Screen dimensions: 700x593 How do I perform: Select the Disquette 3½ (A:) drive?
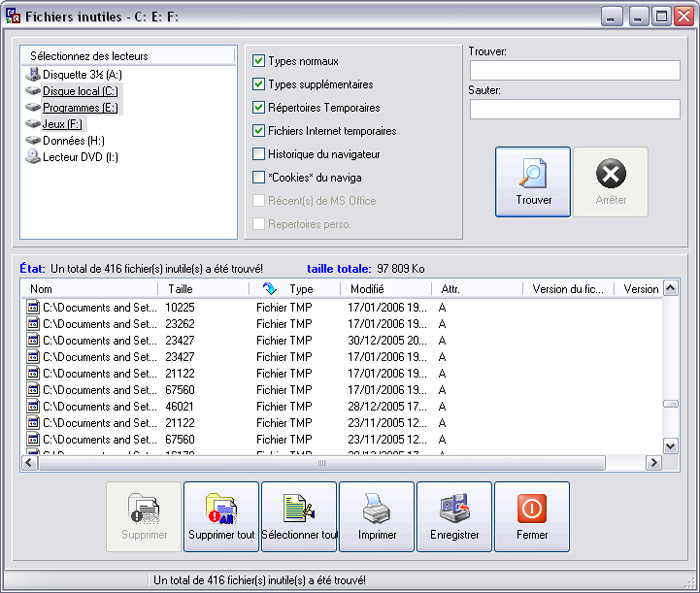75,74
